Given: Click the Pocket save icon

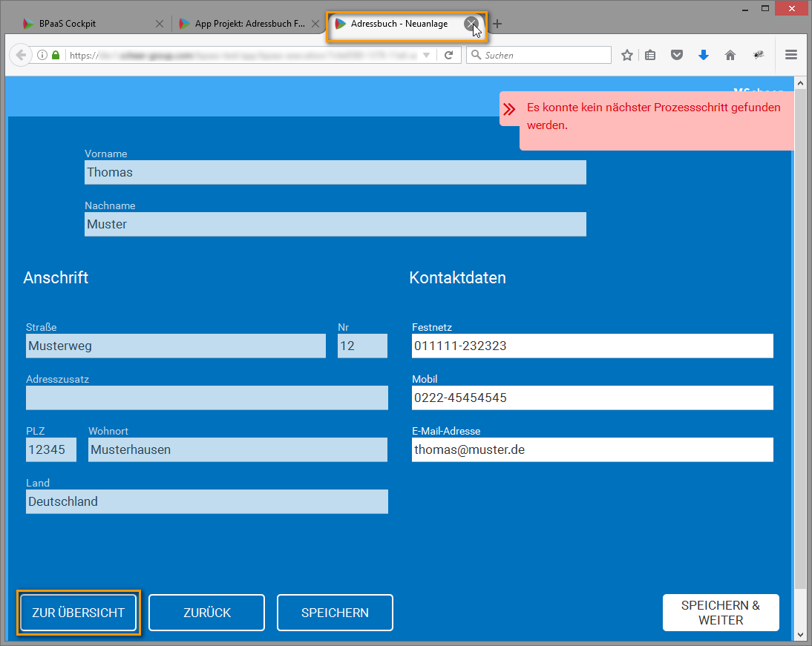Looking at the screenshot, I should [x=677, y=55].
